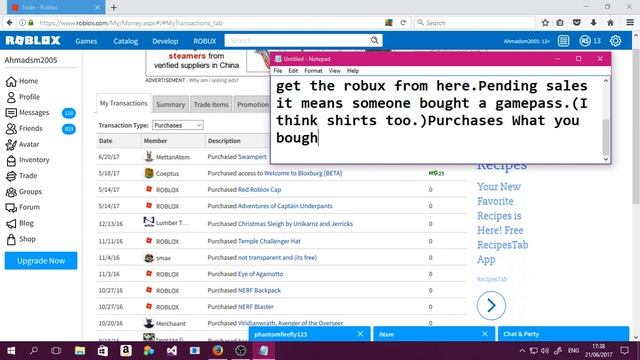Open the Red Roblox Cap link
Image resolution: width=640 pixels, height=360 pixels.
[x=259, y=189]
